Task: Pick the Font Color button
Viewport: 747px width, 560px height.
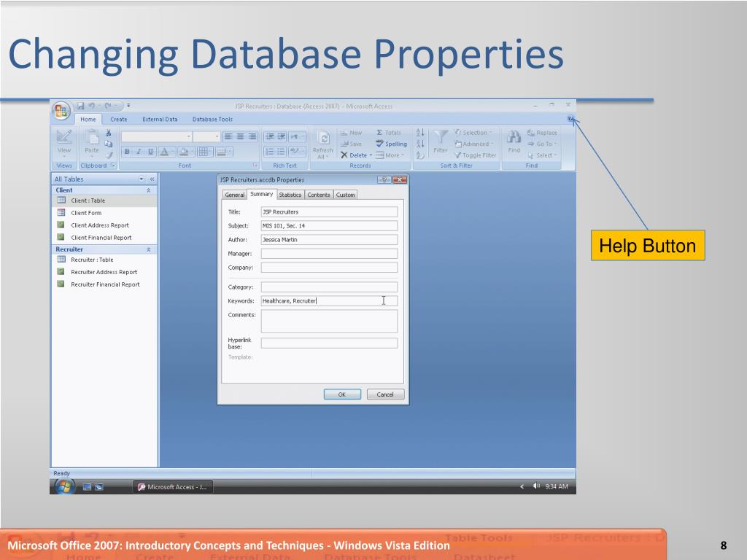Action: pos(166,152)
